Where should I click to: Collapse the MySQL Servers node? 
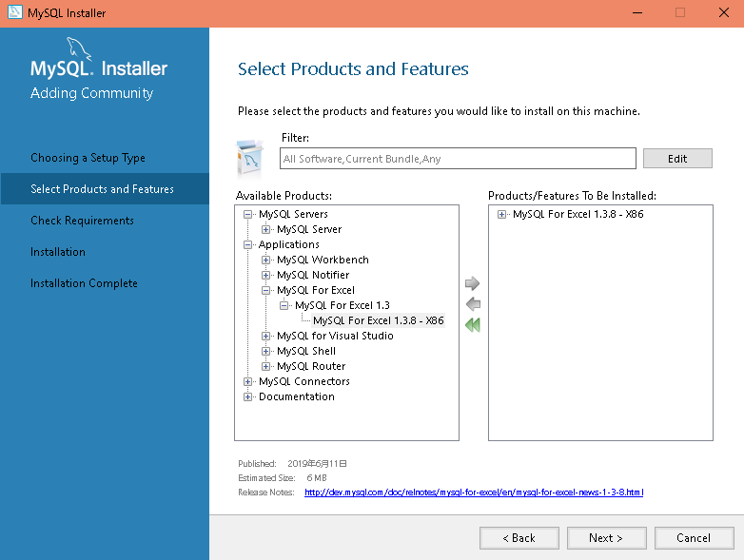tap(247, 214)
